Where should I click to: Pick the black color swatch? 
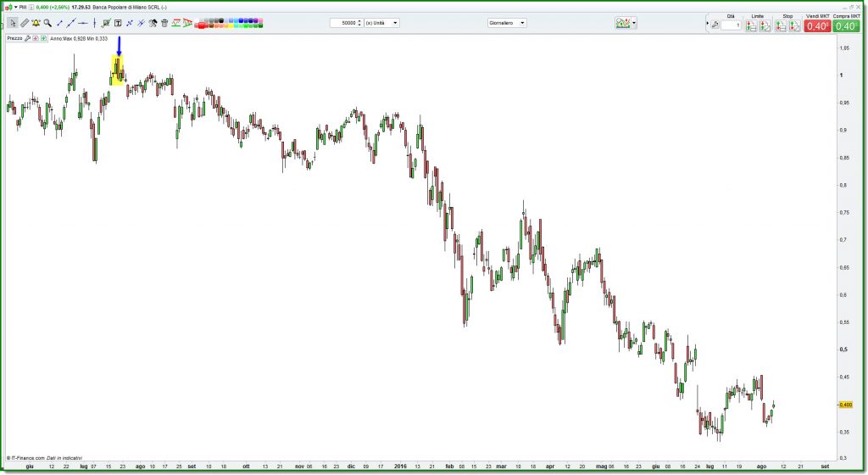tap(221, 20)
